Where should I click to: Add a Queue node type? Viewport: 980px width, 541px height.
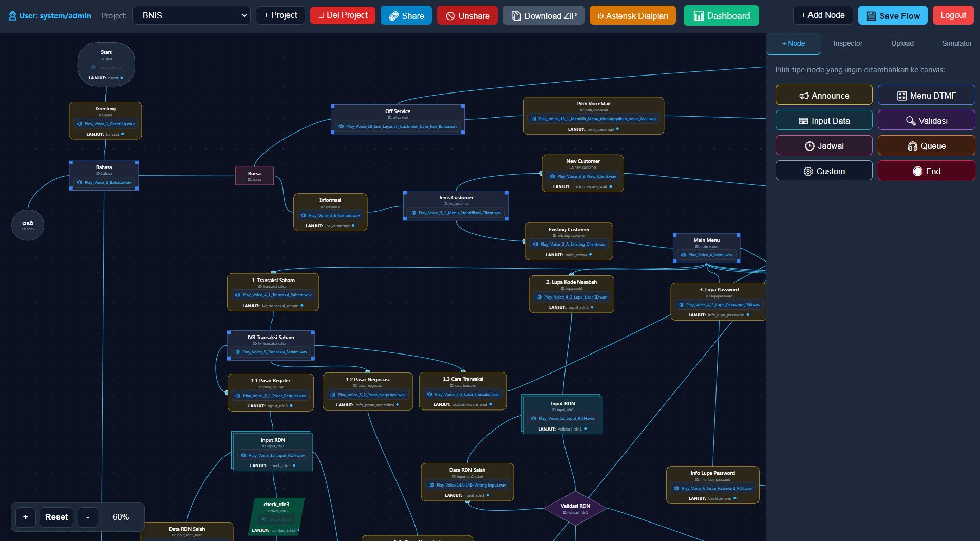click(x=927, y=146)
